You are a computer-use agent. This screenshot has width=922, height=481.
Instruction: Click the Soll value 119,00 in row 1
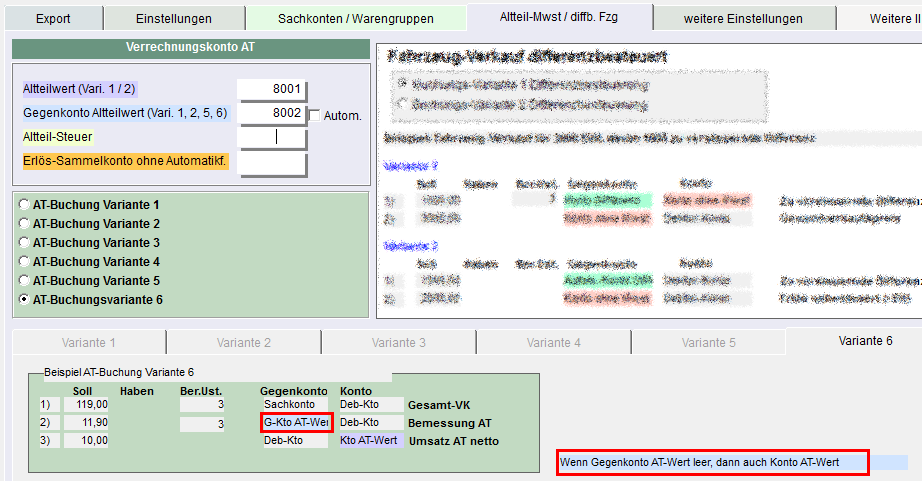point(86,404)
